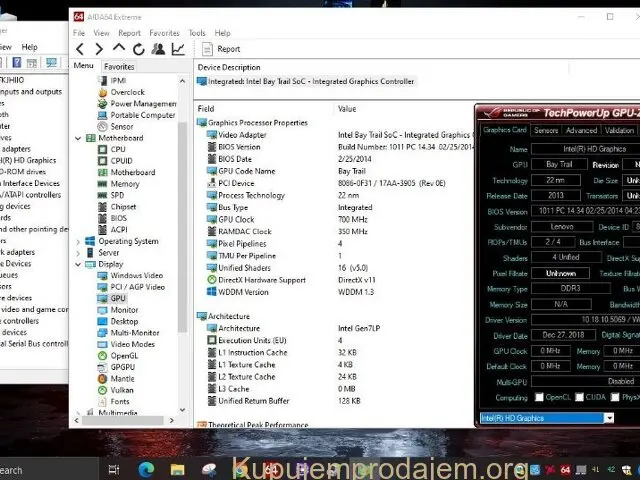Click the user icon in AIDA64 toolbar
Image resolution: width=640 pixels, height=480 pixels.
[157, 48]
